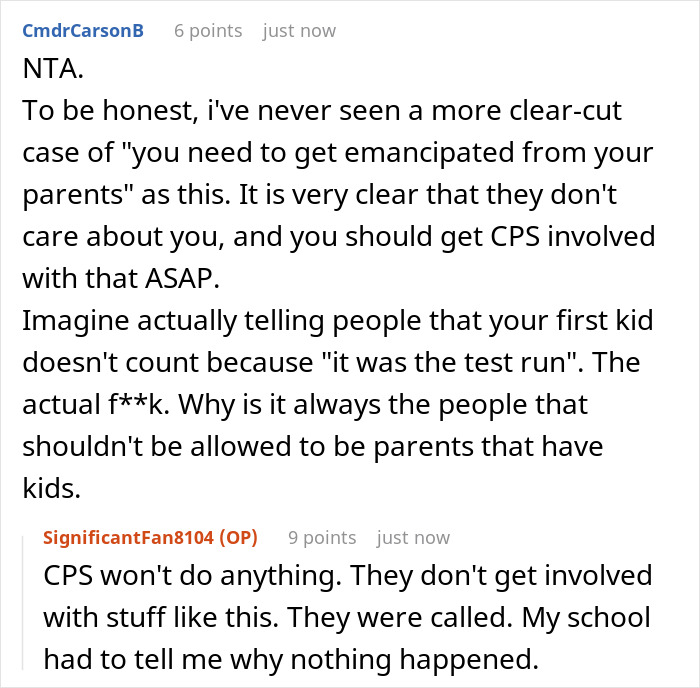Click the final word "kids." of top comment
The height and width of the screenshot is (688, 700).
[51, 488]
